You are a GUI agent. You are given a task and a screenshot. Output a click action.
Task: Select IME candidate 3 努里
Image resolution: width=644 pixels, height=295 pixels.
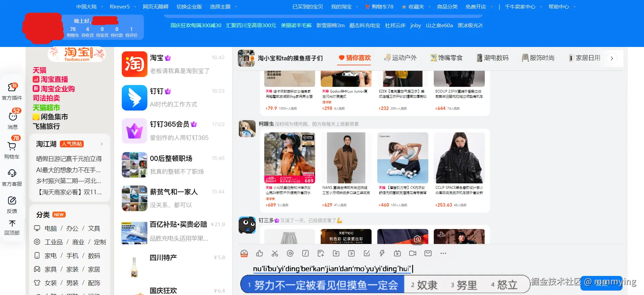[x=464, y=285]
